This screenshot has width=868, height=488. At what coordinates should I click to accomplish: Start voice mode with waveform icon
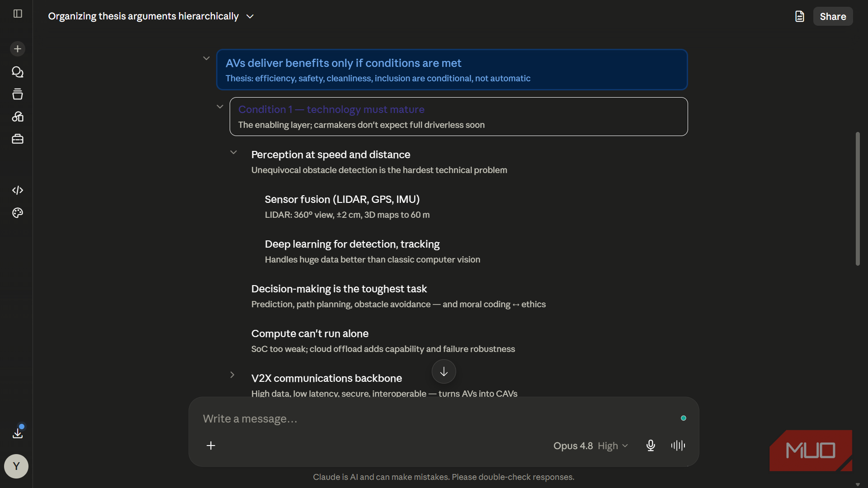(678, 446)
